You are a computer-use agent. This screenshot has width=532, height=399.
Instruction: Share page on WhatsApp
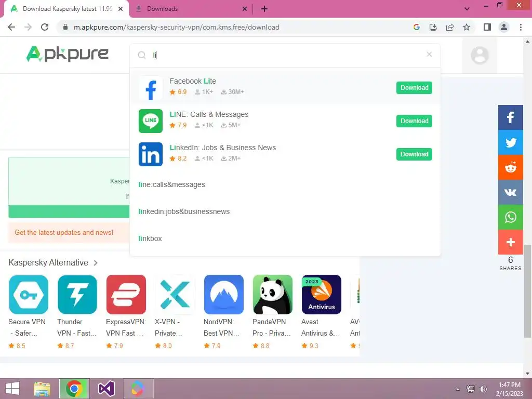[511, 217]
